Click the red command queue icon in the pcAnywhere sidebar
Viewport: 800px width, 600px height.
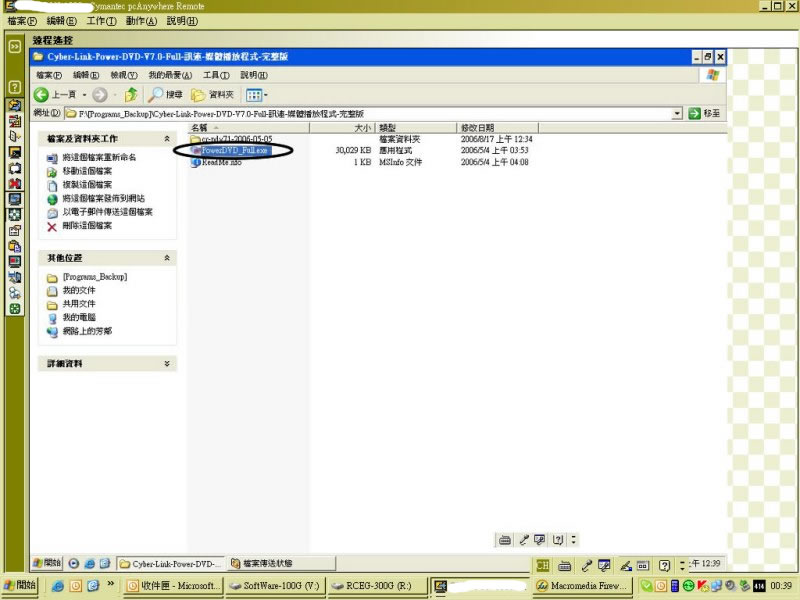pos(15,121)
